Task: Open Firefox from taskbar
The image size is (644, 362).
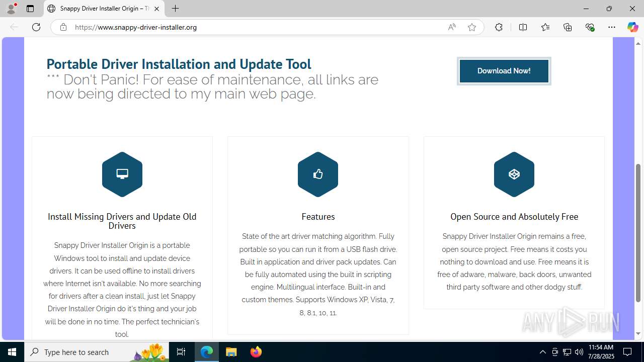Action: pyautogui.click(x=256, y=352)
